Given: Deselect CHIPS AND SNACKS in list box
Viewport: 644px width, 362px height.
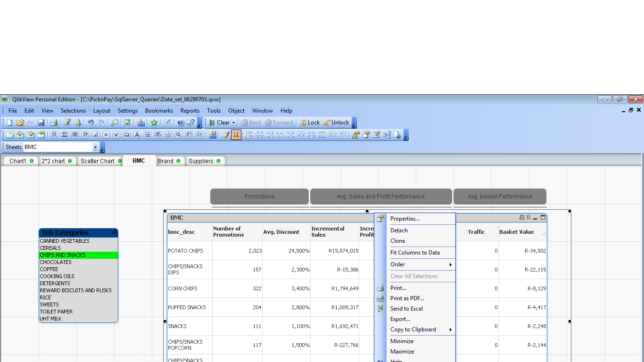Looking at the screenshot, I should (63, 255).
